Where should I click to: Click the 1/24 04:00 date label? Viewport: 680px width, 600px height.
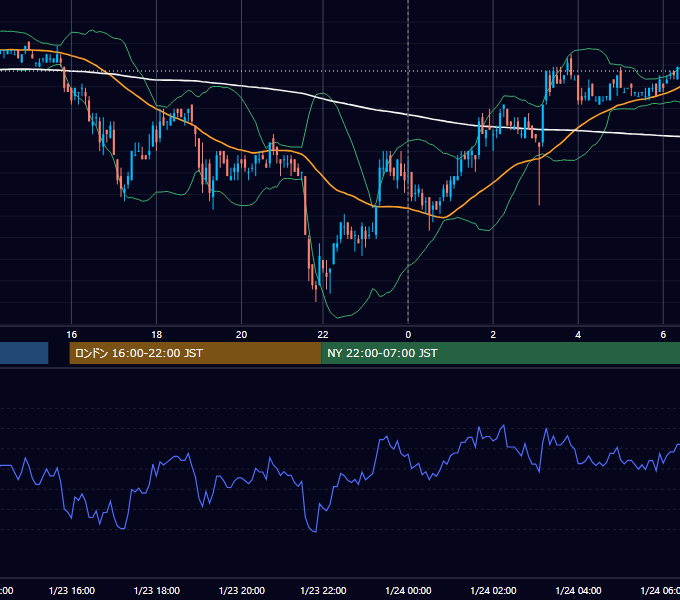(578, 590)
